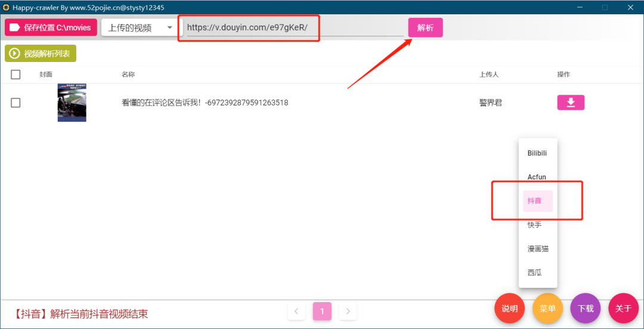The height and width of the screenshot is (329, 644).
Task: Click the 下载 round button
Action: tap(586, 309)
